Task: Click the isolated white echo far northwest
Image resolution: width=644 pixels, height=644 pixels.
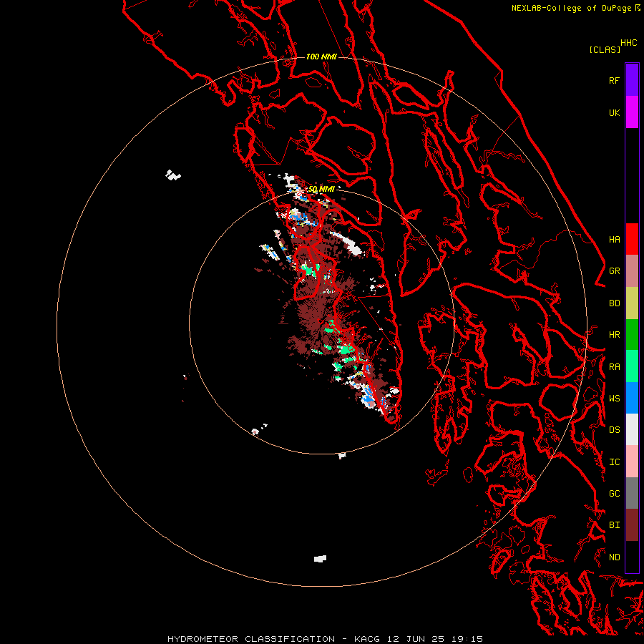Action: pos(173,175)
